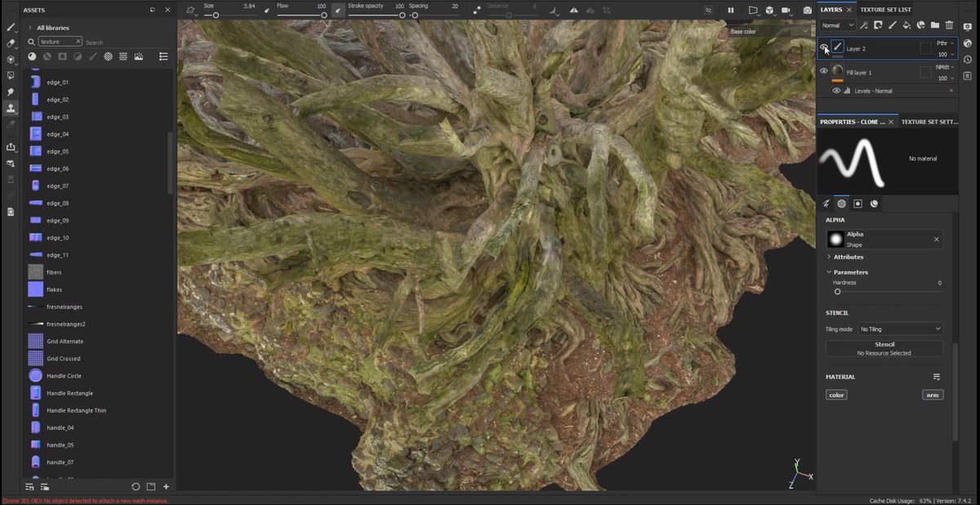
Task: Add paint layer icon in Layers panel
Action: pyautogui.click(x=893, y=25)
